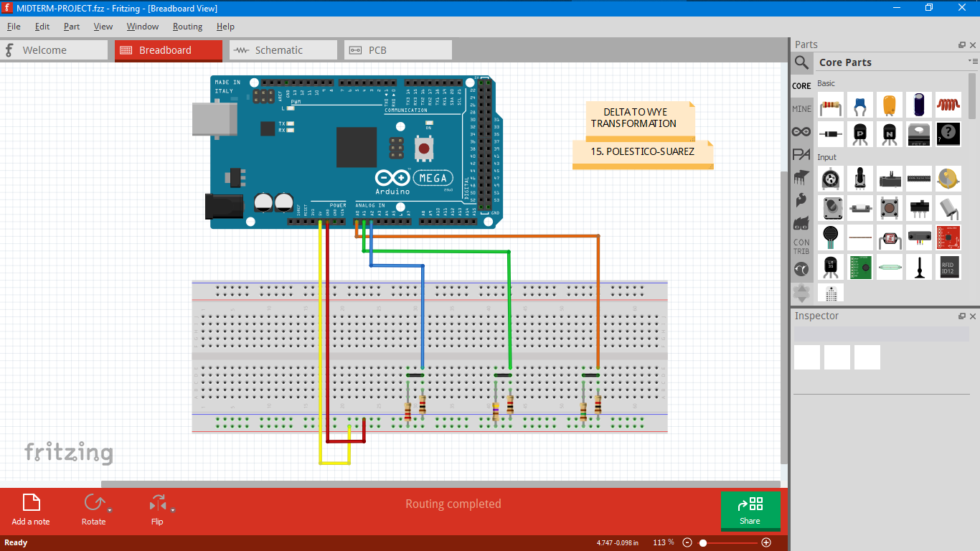Close the Inspector panel
The image size is (980, 551).
[973, 316]
